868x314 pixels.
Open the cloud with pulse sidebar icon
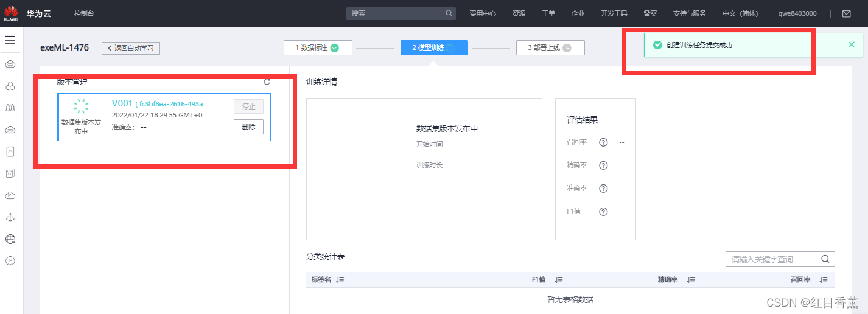point(10,195)
